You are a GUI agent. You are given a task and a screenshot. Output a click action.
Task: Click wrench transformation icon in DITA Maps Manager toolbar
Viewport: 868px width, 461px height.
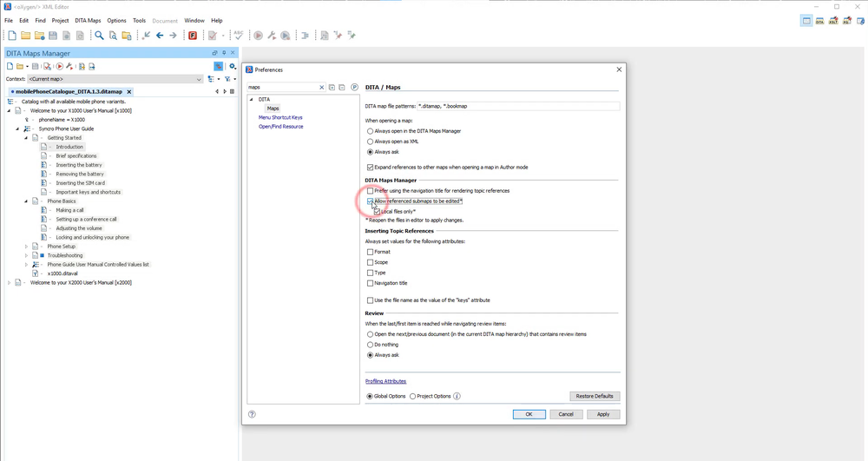69,66
